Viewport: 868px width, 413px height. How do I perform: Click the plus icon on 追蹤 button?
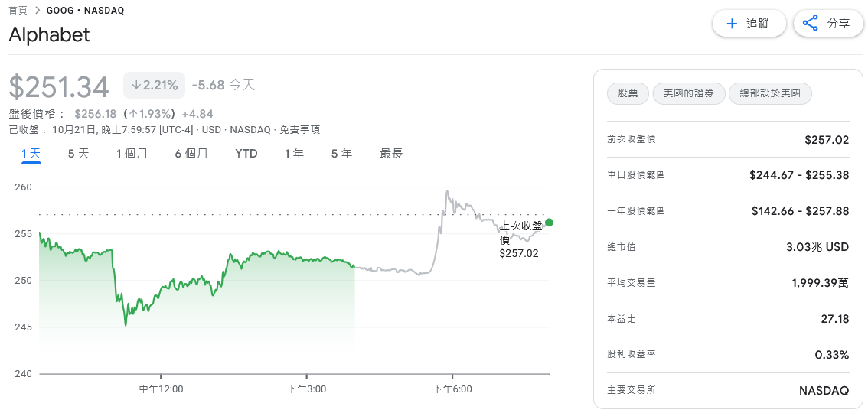point(732,24)
